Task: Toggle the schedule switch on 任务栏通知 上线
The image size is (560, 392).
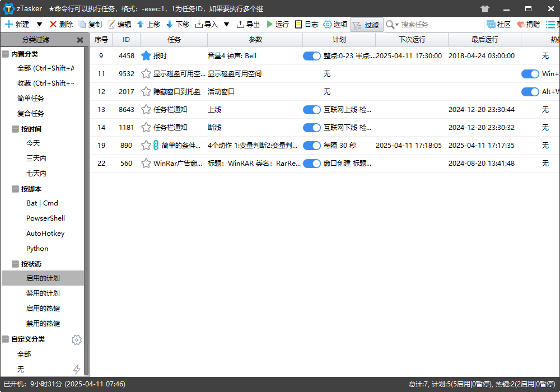Action: click(312, 110)
